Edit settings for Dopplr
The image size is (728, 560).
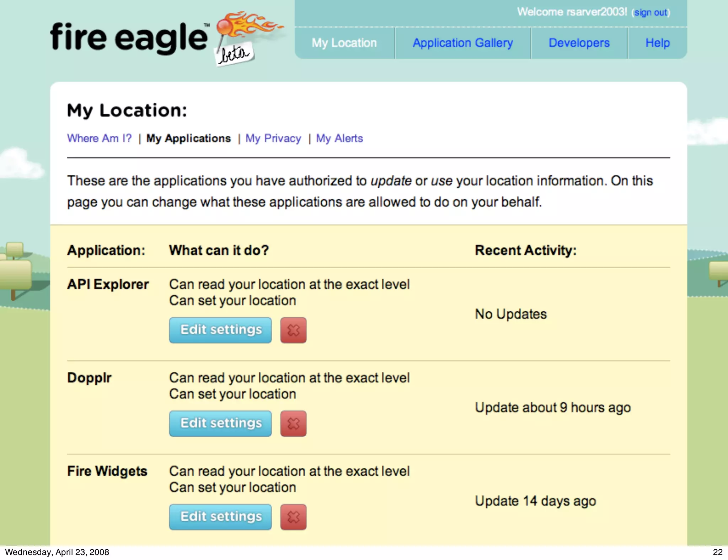[x=220, y=424]
